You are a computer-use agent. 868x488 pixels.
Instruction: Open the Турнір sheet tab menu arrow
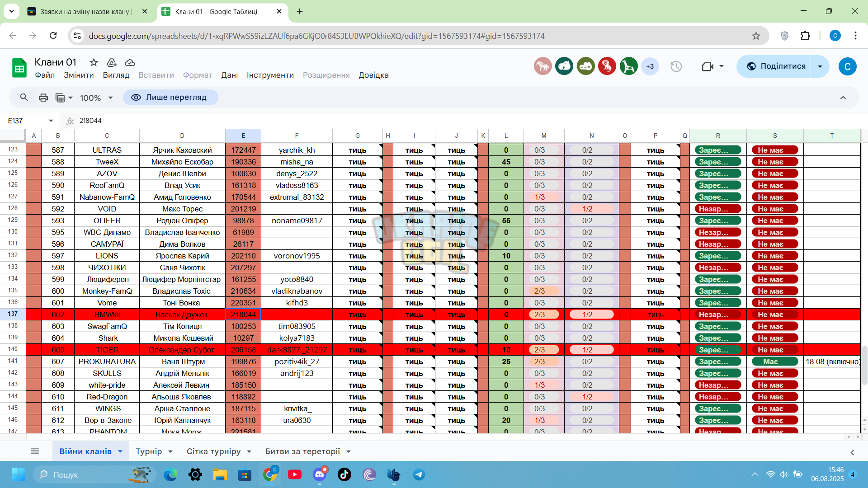click(170, 451)
